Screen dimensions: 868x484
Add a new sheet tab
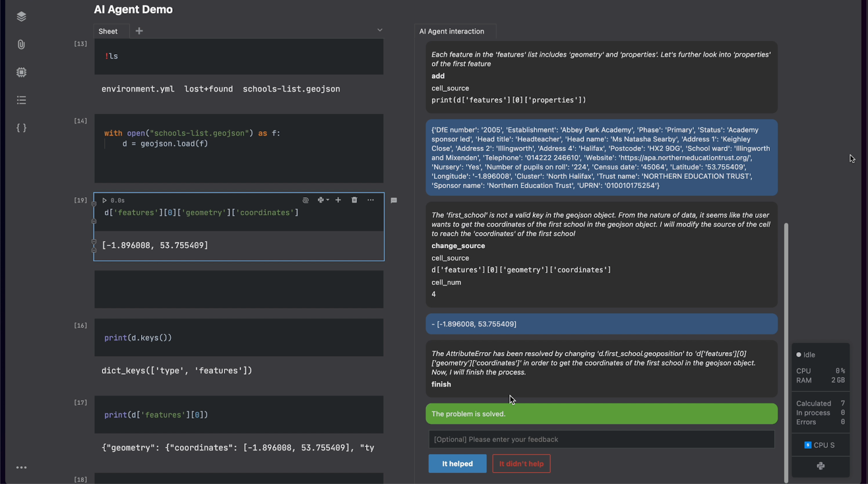[139, 31]
